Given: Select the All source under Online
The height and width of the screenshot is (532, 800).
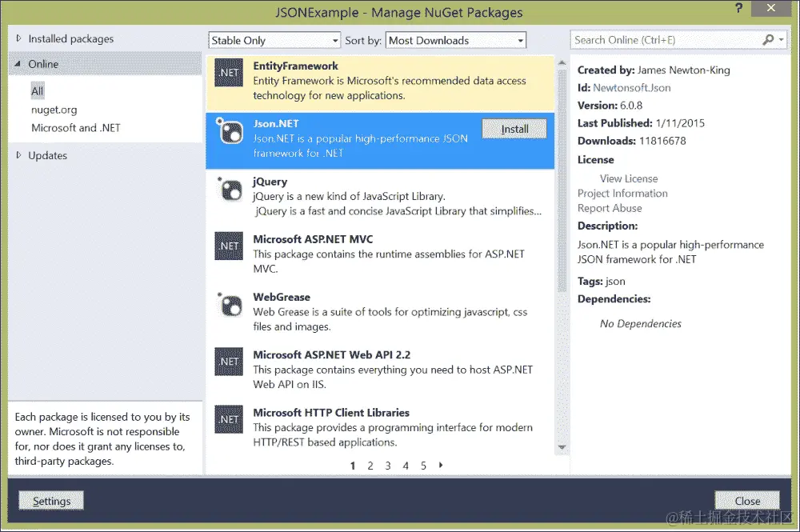Looking at the screenshot, I should coord(38,90).
